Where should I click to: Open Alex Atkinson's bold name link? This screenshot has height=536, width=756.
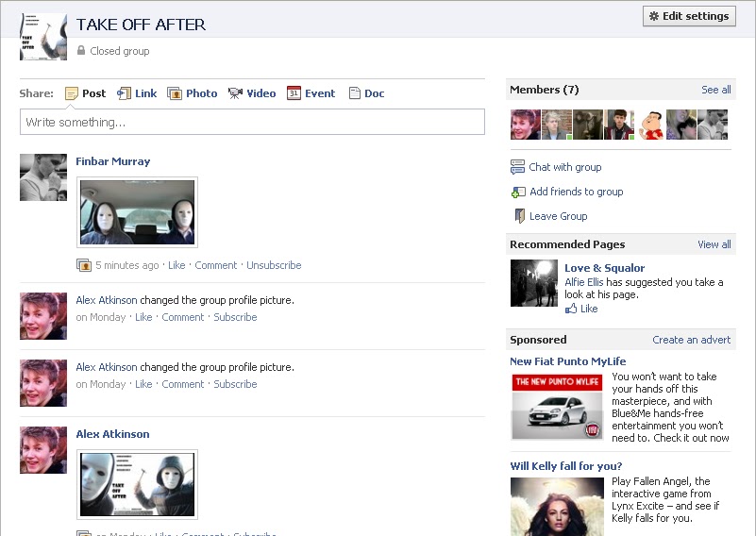(x=112, y=434)
